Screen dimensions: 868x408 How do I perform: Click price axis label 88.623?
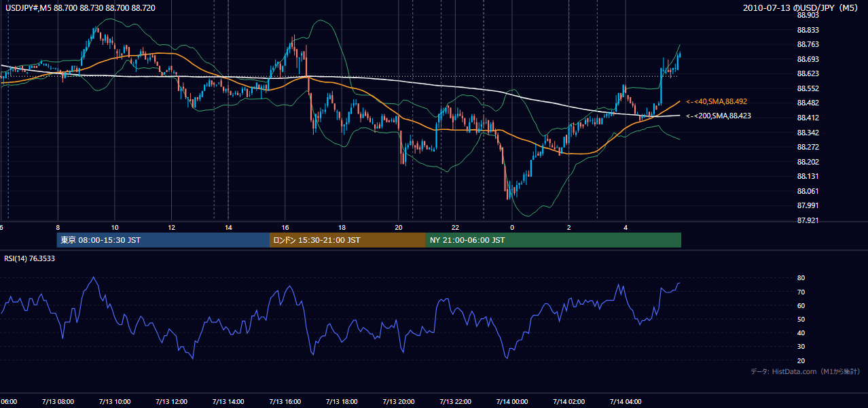click(x=808, y=73)
